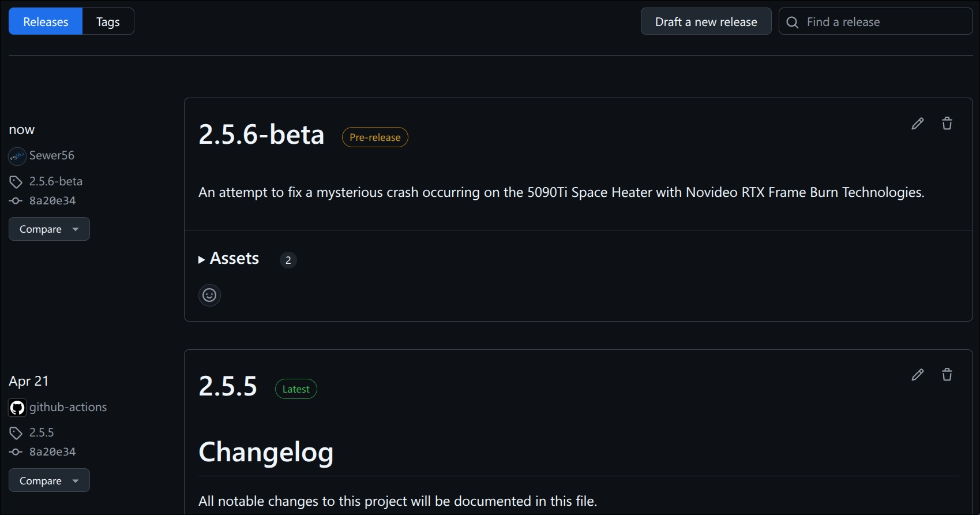Edit the 2.5.5 release with pencil icon

coord(917,375)
